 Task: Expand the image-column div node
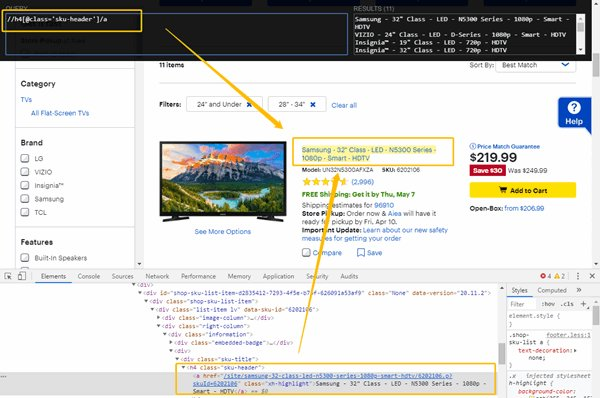click(159, 318)
